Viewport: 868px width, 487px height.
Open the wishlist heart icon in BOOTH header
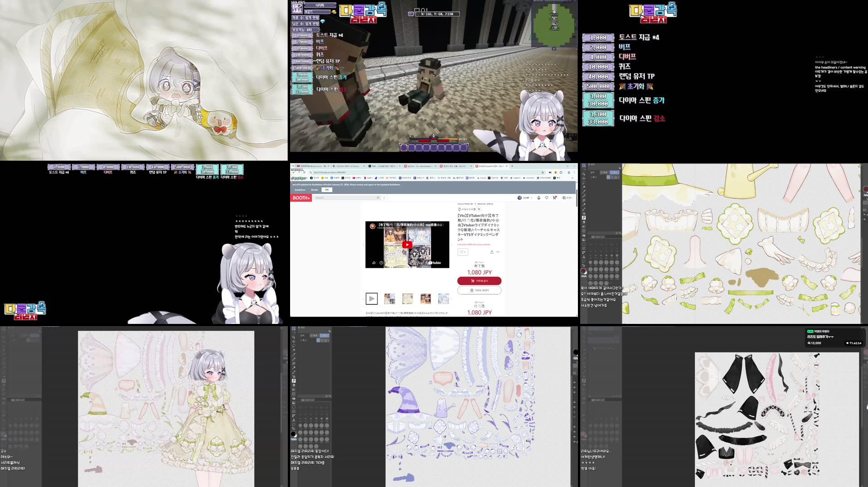pos(547,198)
